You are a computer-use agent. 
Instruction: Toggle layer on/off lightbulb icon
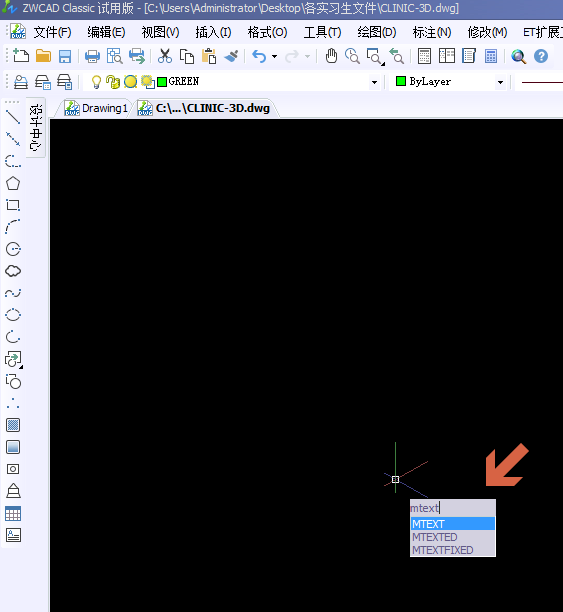click(x=96, y=82)
